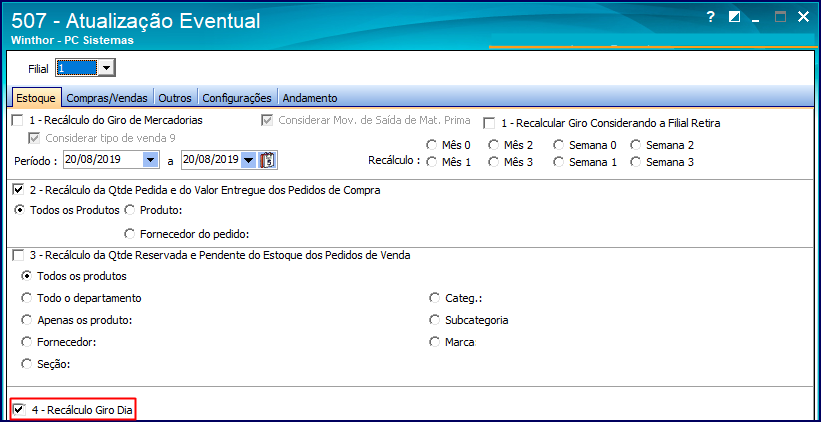
Task: Select the Mês 0 radio button
Action: [432, 145]
